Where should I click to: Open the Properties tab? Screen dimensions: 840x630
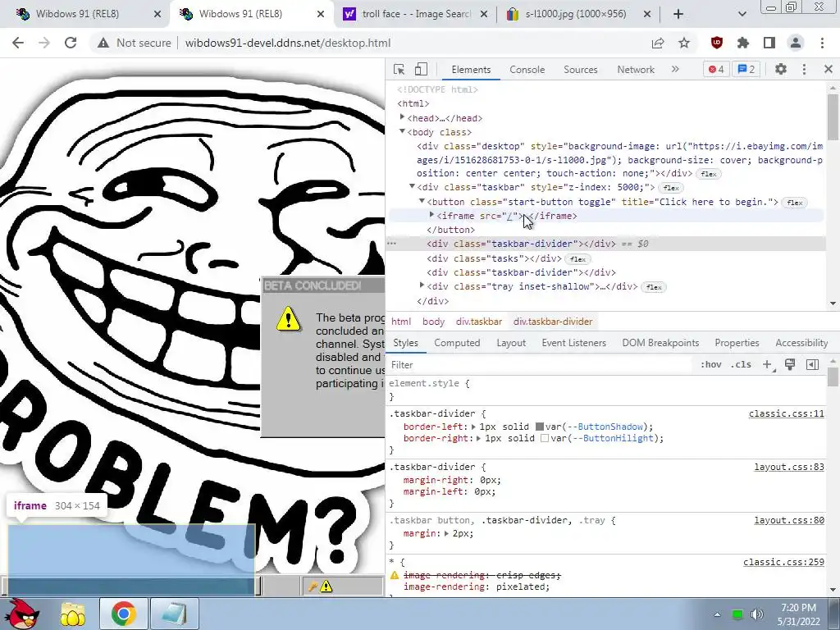(x=737, y=343)
